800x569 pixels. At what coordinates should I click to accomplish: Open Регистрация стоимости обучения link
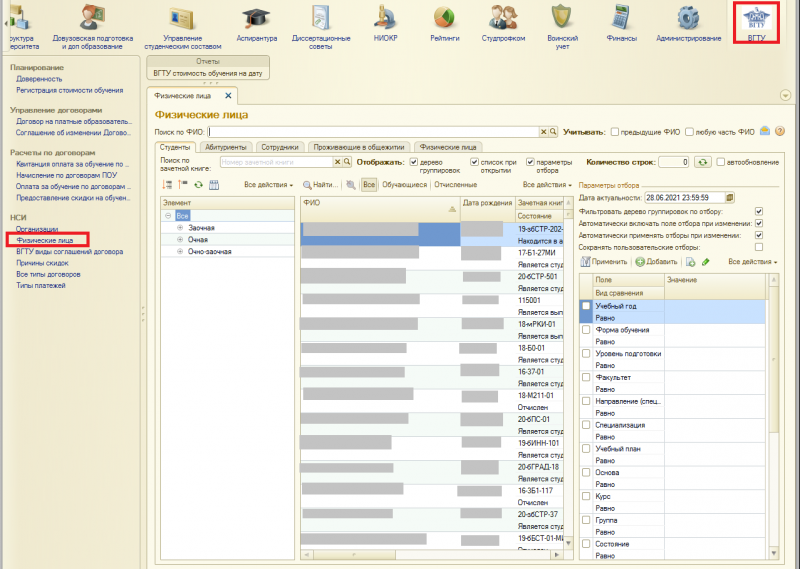click(69, 90)
